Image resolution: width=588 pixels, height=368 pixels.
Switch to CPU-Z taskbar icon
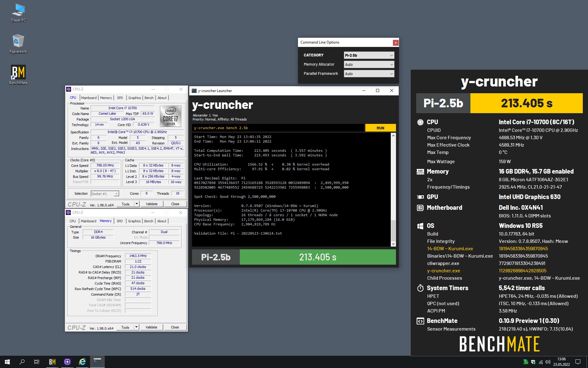67,362
